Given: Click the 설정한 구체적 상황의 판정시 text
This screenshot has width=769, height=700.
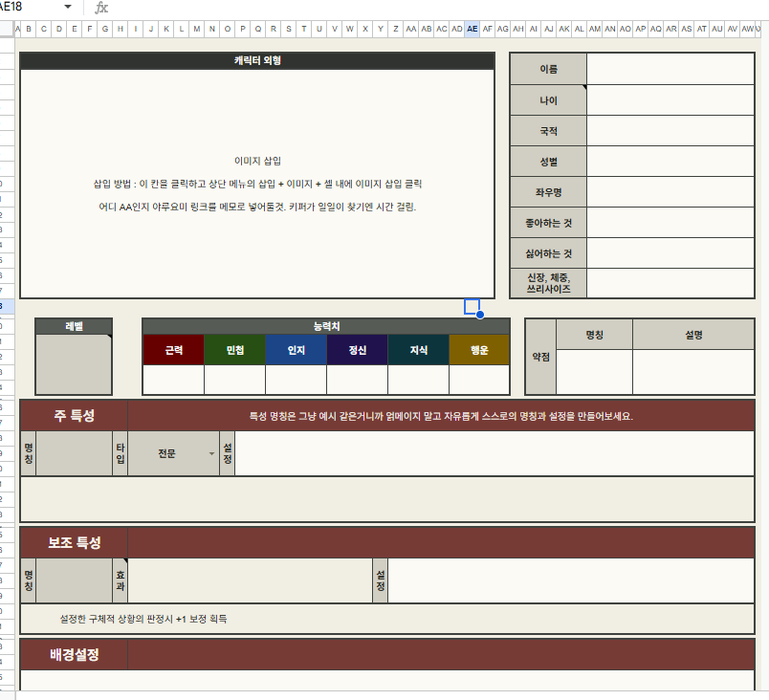Looking at the screenshot, I should click(143, 619).
